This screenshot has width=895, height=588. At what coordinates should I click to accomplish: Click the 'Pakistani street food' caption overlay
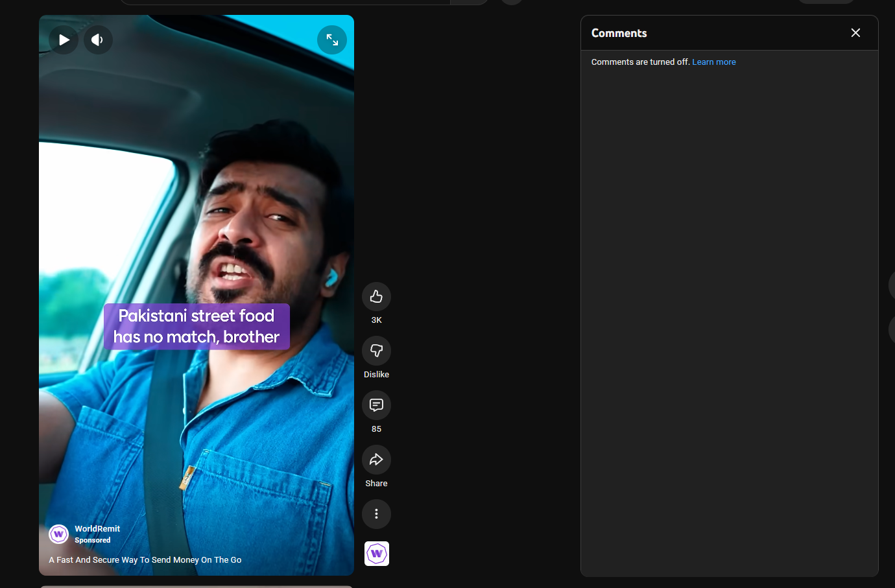(x=197, y=327)
